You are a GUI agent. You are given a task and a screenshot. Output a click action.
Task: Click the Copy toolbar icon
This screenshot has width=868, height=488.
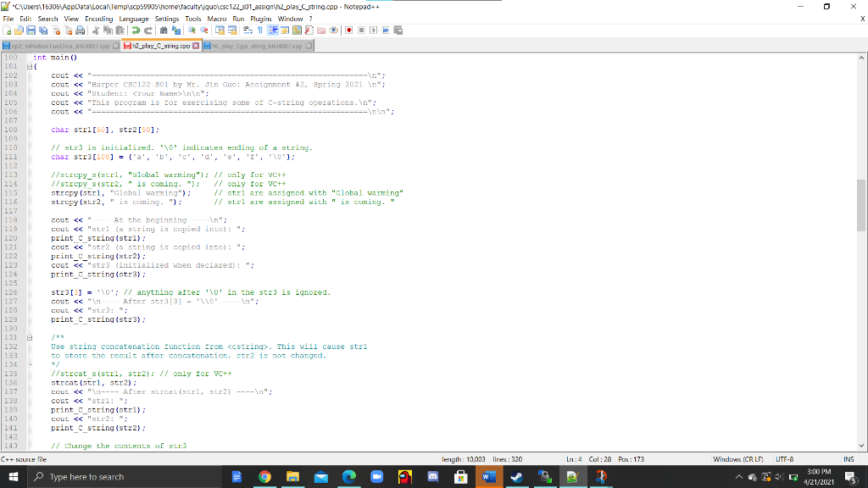click(108, 30)
